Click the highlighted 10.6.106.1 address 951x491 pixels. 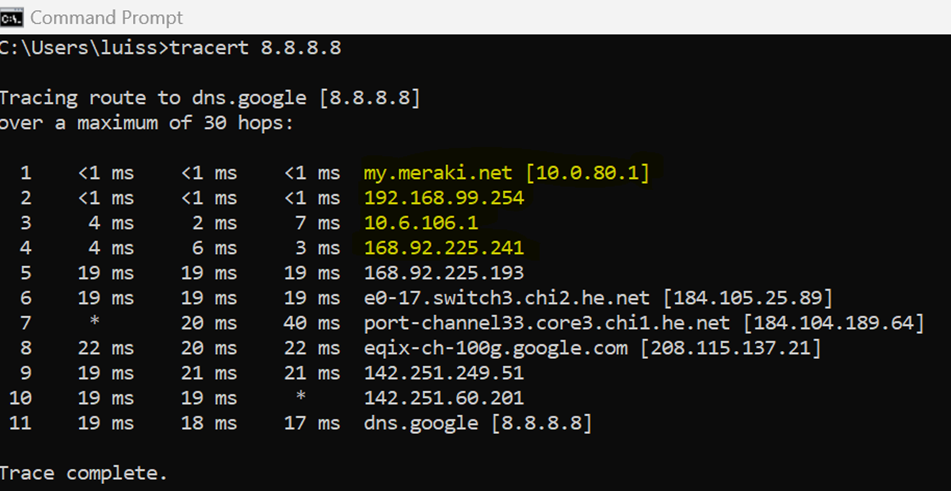click(x=421, y=223)
